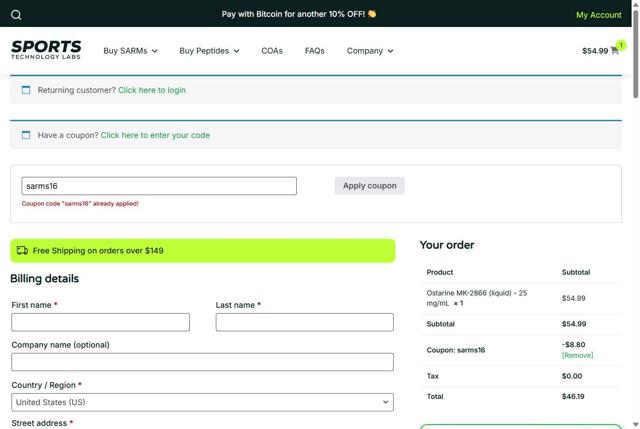640x429 pixels.
Task: Click the Sports Technology Labs logo
Action: (x=46, y=50)
